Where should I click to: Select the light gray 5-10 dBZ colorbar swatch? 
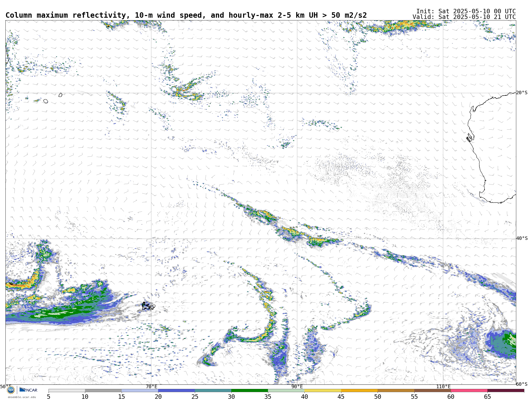tap(67, 391)
